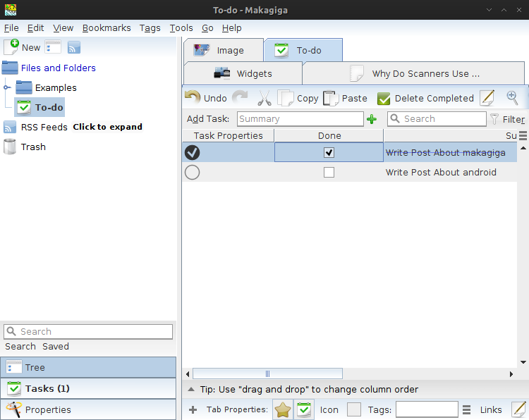Click the Filter funnel button

coord(508,119)
